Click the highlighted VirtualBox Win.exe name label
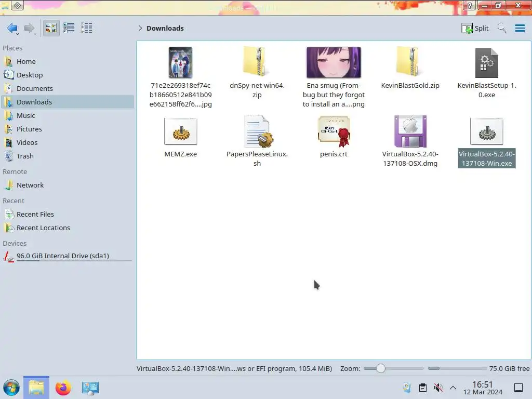This screenshot has width=532, height=399. (x=486, y=158)
